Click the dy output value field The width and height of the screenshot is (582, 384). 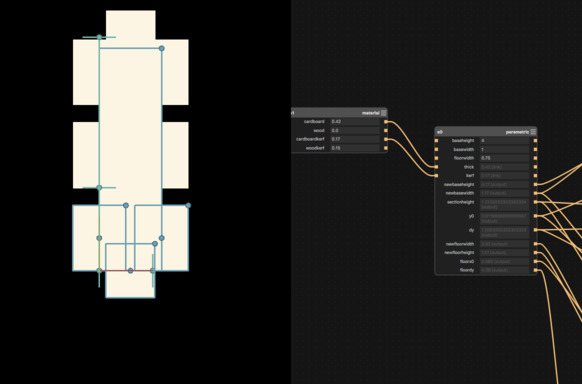click(x=504, y=232)
